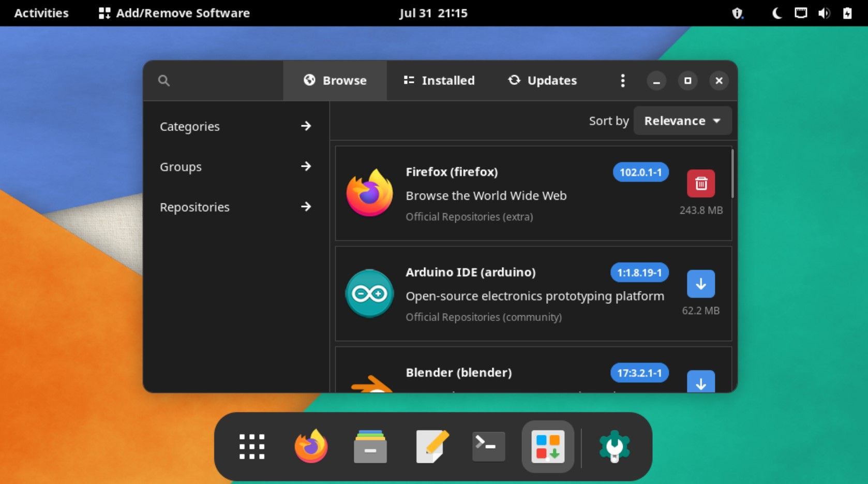Open the Browse tab

pos(335,80)
